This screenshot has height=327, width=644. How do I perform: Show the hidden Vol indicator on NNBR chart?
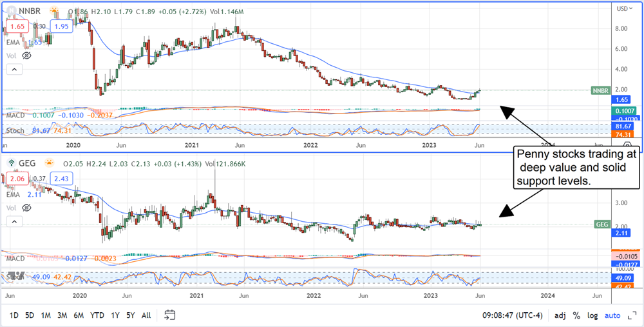click(x=26, y=55)
